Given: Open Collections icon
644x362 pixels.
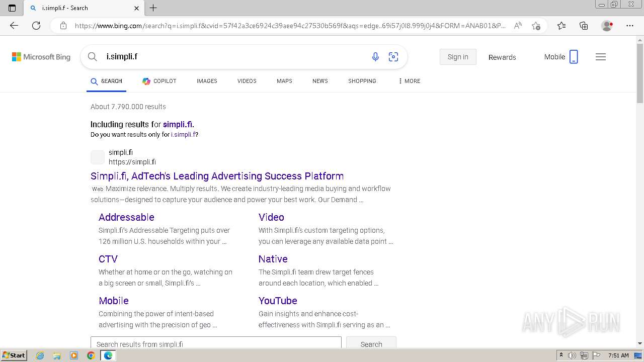Looking at the screenshot, I should (584, 26).
